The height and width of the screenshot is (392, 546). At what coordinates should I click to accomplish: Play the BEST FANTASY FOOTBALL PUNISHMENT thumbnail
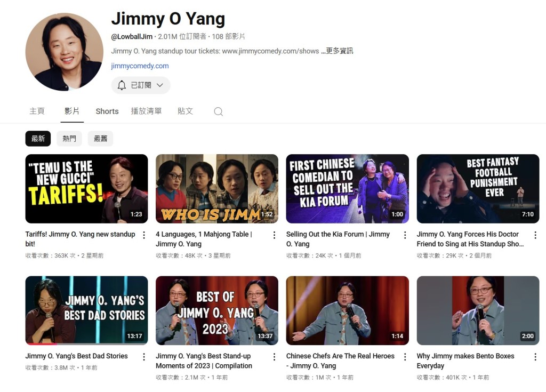click(x=478, y=189)
